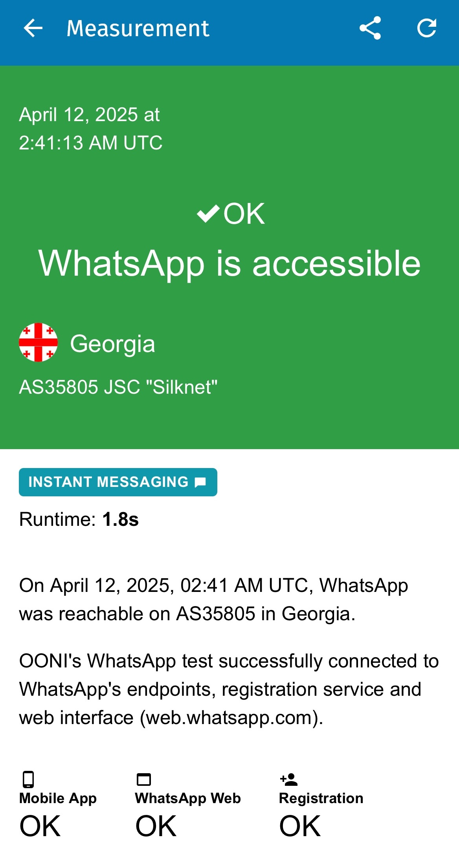Tap the Mobile App OK status
Viewport: 459px width, 868px height.
point(40,826)
